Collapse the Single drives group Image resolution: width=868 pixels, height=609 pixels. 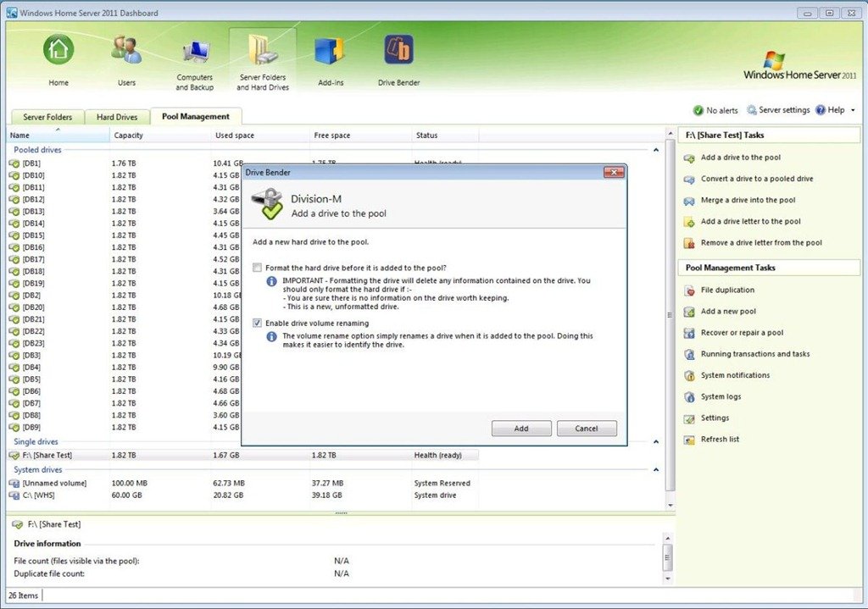click(x=656, y=442)
